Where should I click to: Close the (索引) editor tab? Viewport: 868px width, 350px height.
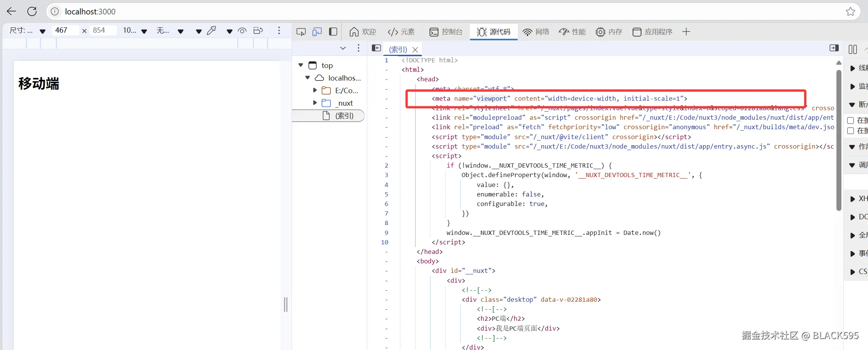tap(415, 50)
